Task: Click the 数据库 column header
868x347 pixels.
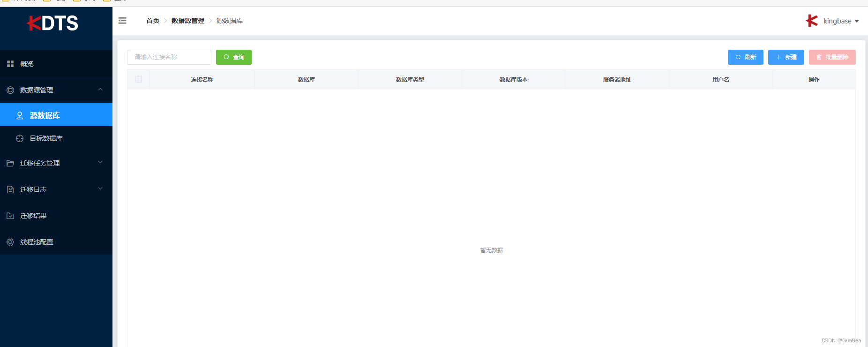Action: [x=307, y=80]
